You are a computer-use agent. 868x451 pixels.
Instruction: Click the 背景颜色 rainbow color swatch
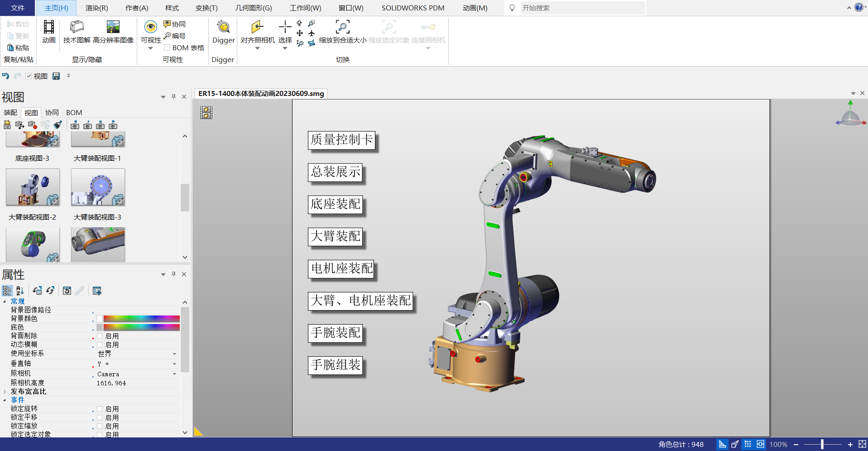(x=141, y=319)
